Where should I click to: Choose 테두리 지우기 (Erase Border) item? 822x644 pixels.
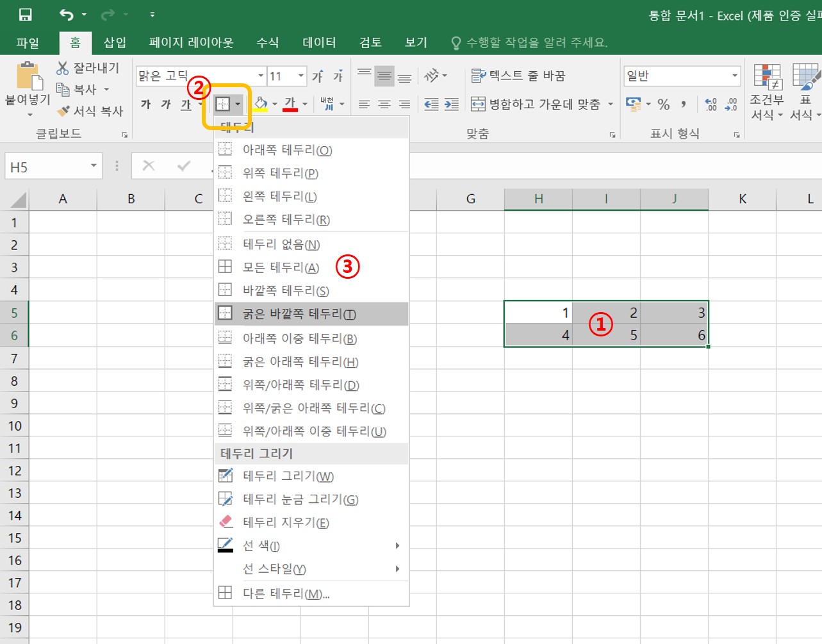[311, 522]
